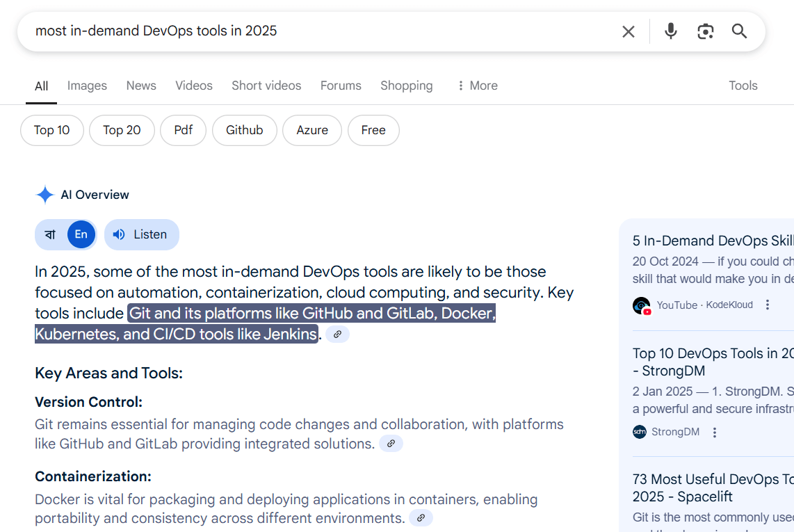Open Google Lens image search icon
794x532 pixels.
706,31
